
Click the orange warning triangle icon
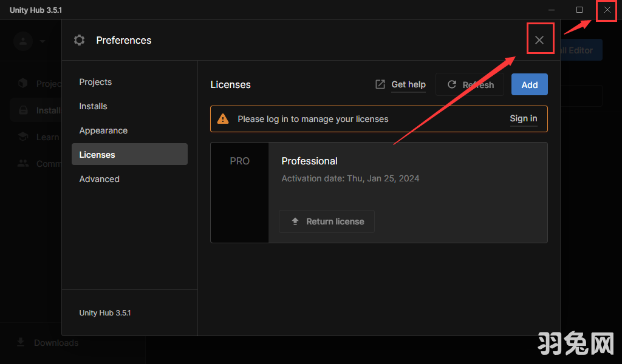click(224, 119)
